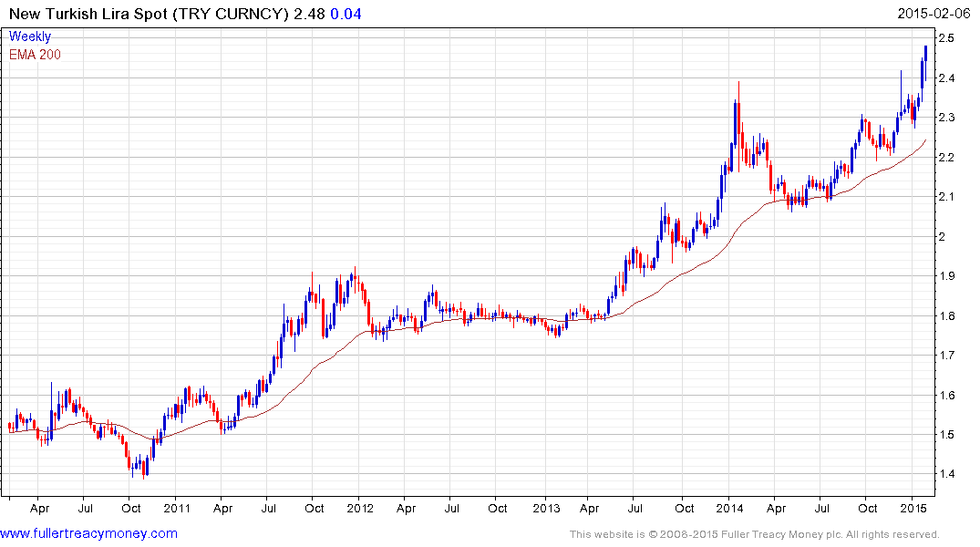980x547 pixels.
Task: Click the '2011' year label on time axis
Action: (177, 509)
